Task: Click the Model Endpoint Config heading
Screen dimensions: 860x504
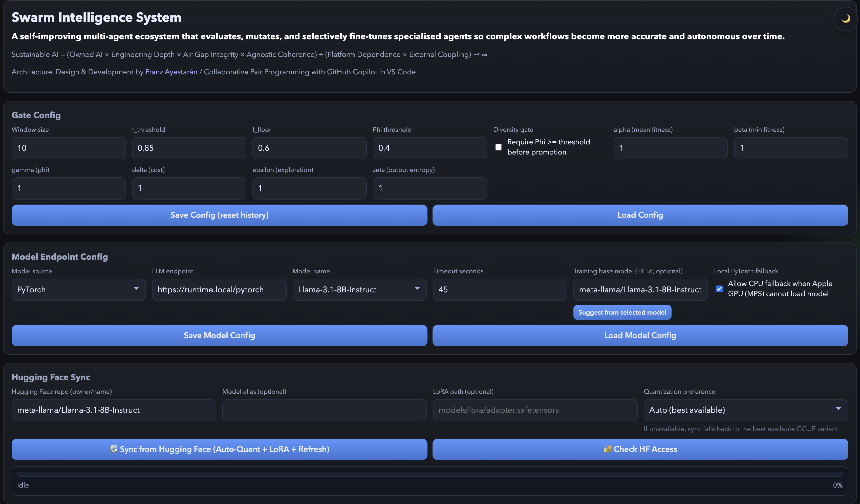Action: pos(60,257)
